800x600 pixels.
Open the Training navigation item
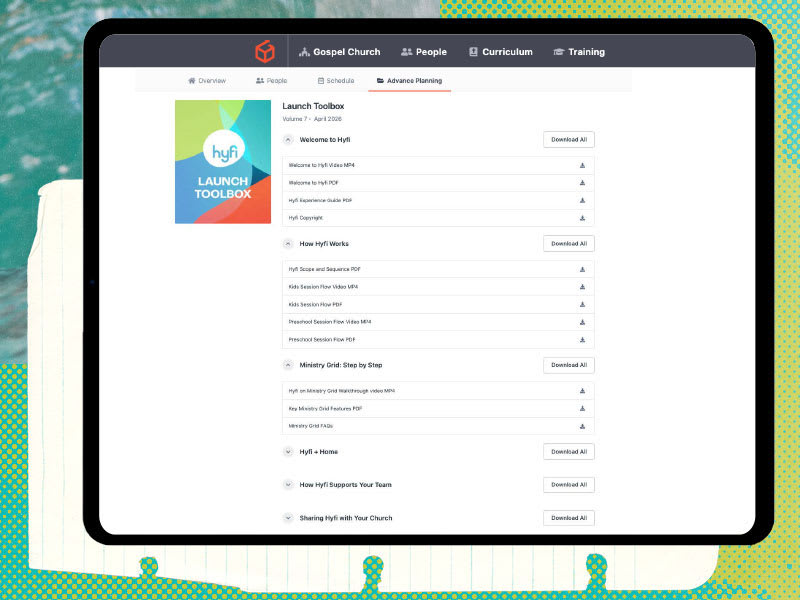point(579,52)
